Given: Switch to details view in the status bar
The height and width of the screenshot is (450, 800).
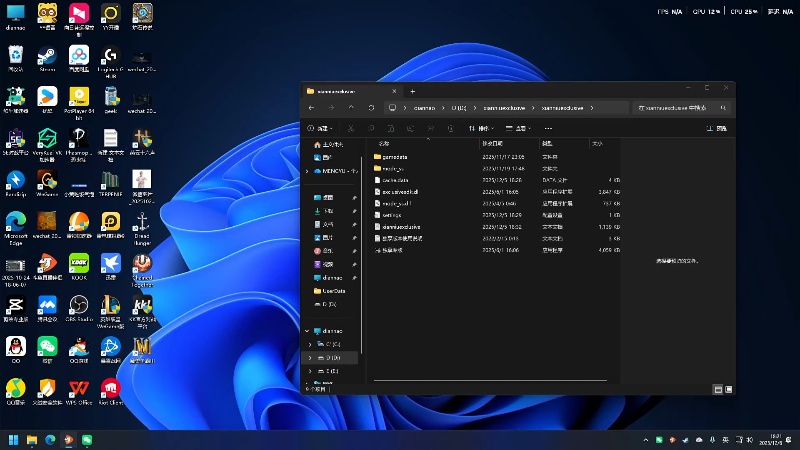Looking at the screenshot, I should (717, 388).
